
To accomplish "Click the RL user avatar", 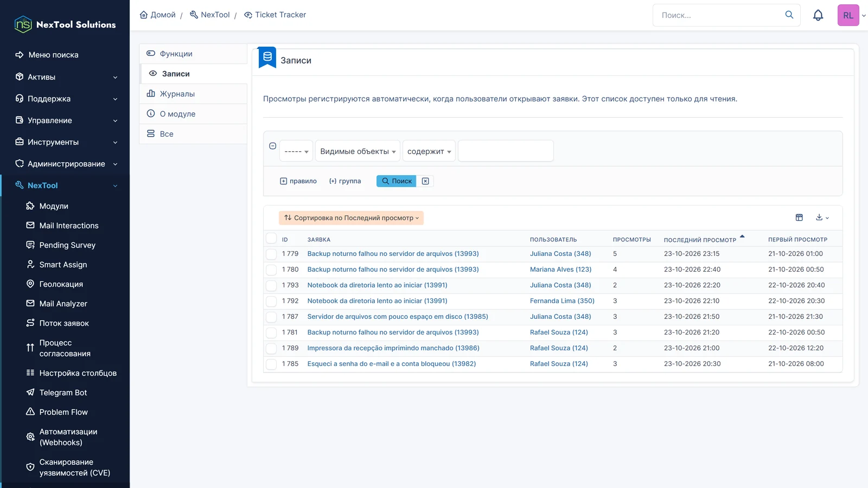I will [x=848, y=15].
